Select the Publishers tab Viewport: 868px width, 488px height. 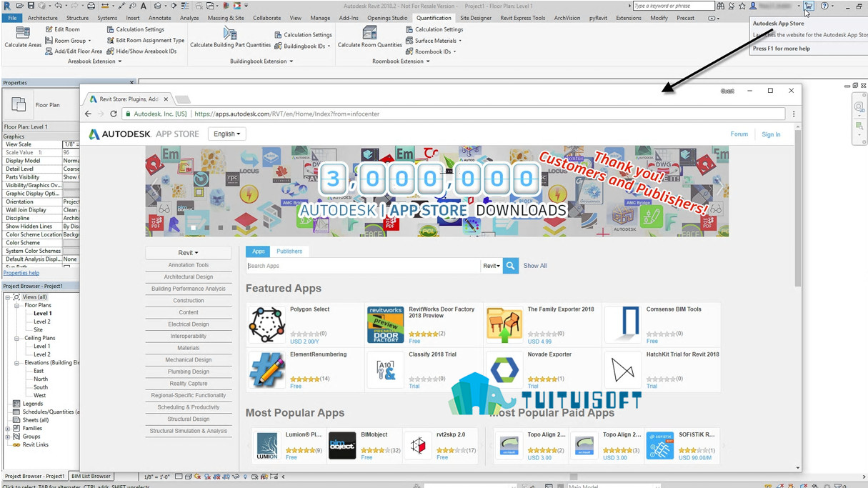(x=289, y=252)
